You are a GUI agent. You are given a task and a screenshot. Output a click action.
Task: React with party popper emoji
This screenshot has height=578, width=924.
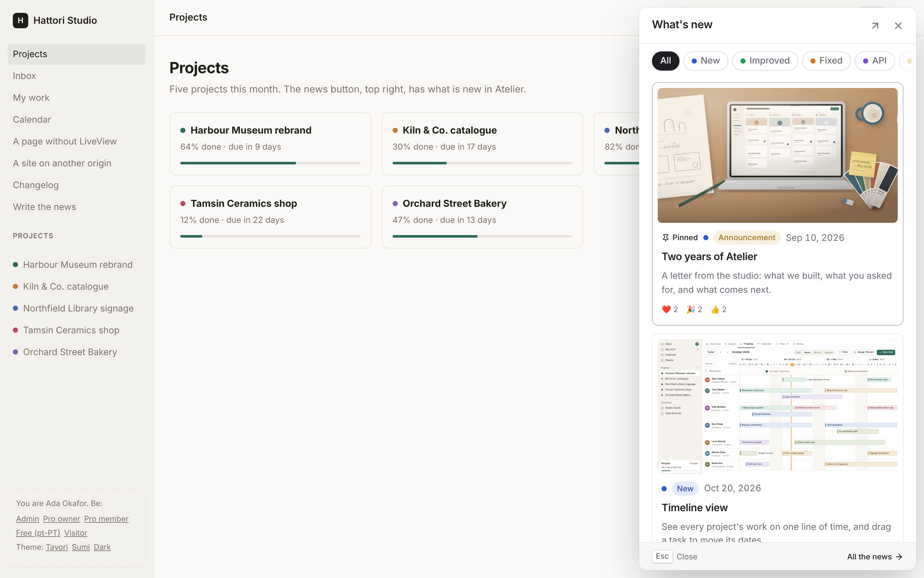coord(694,309)
